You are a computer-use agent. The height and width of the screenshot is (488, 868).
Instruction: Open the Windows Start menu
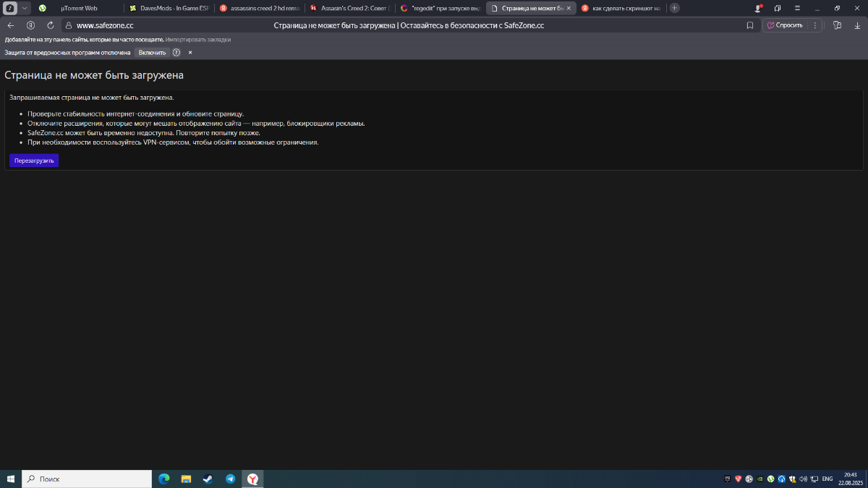pos(11,479)
